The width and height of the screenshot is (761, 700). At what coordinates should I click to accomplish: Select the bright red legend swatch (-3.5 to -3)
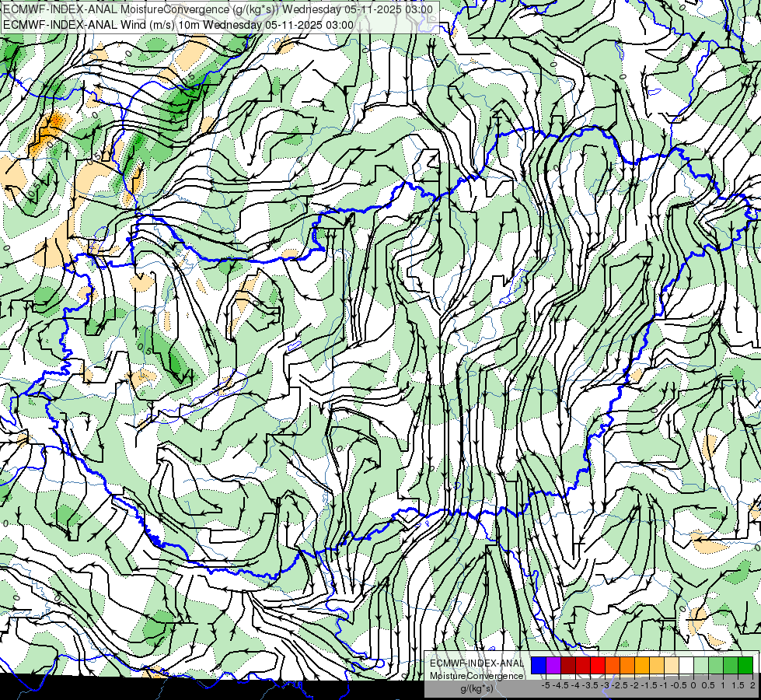(598, 665)
